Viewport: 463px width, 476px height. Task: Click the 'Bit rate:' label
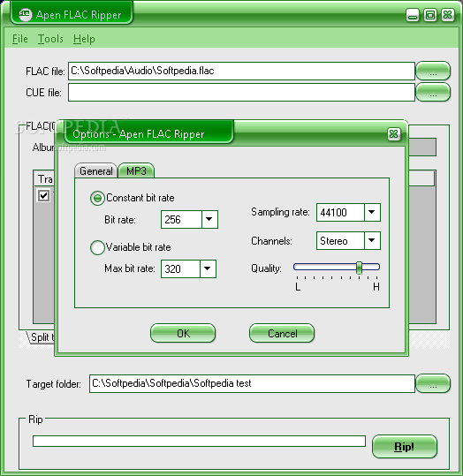(120, 220)
